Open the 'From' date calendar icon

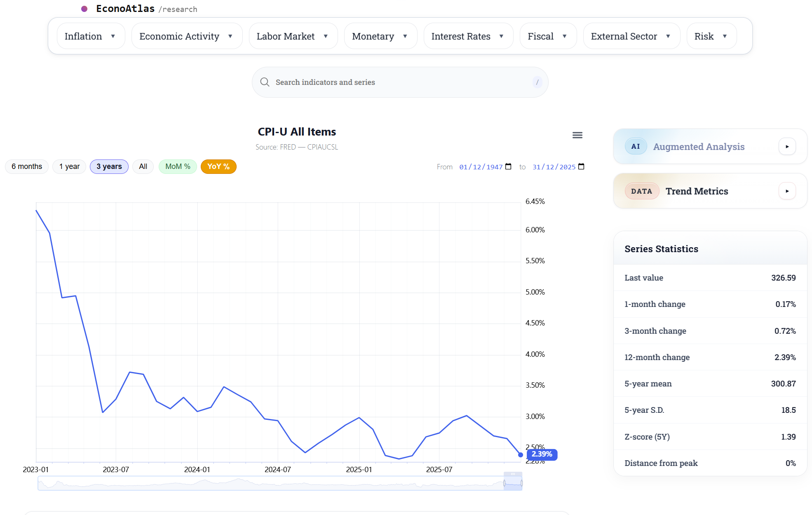pos(508,166)
